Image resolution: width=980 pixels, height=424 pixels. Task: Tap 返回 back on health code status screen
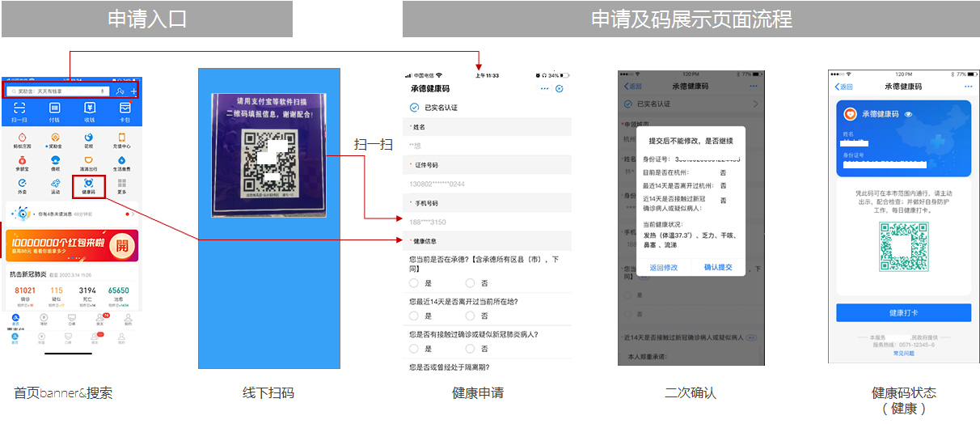(843, 86)
